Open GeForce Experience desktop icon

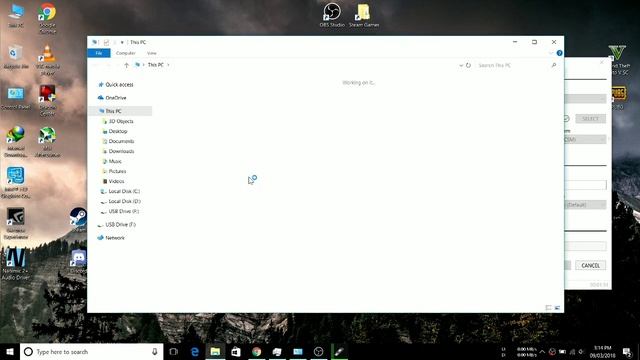pyautogui.click(x=16, y=223)
